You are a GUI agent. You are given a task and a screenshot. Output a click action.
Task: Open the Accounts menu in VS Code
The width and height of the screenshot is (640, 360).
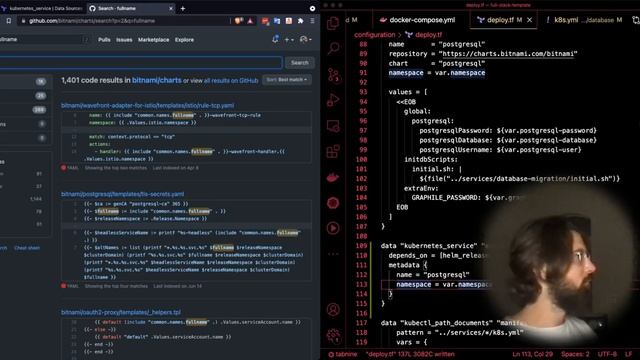(x=333, y=310)
